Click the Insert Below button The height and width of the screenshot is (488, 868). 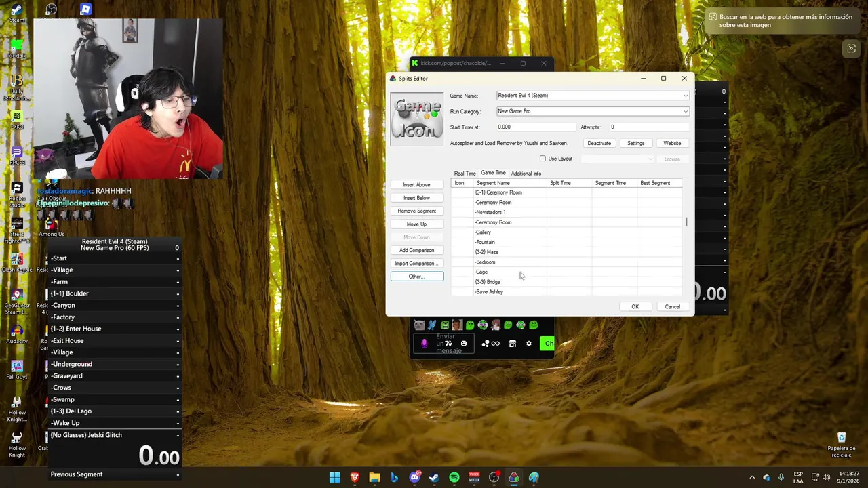point(416,198)
